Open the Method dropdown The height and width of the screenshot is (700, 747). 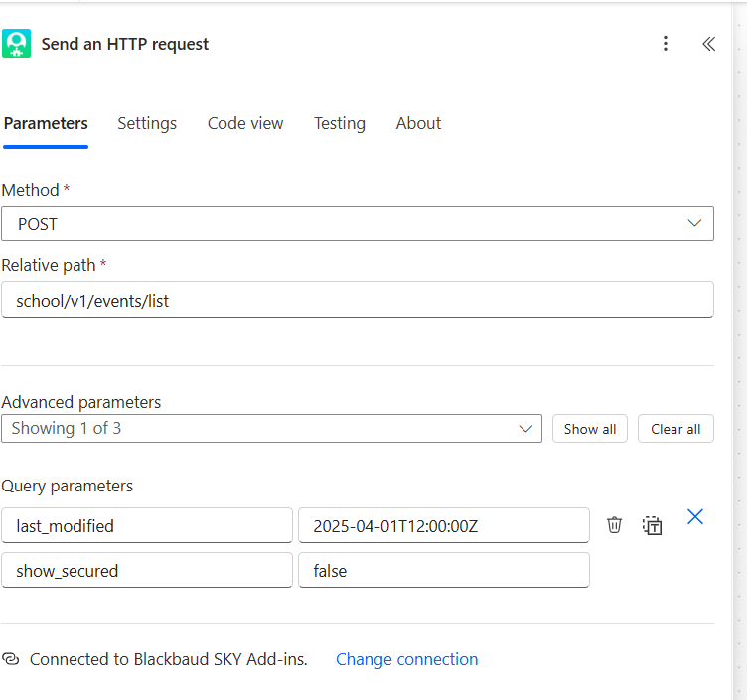[358, 224]
